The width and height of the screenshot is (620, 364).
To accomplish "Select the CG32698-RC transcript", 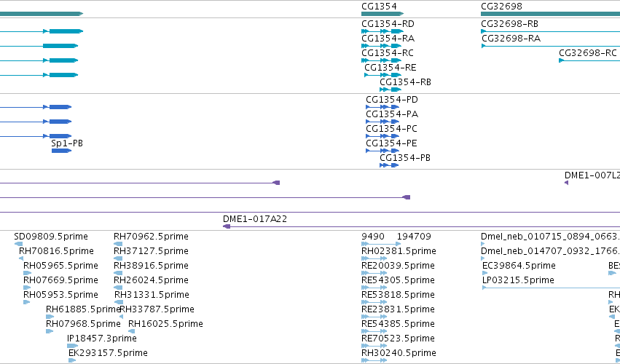I will coord(589,60).
